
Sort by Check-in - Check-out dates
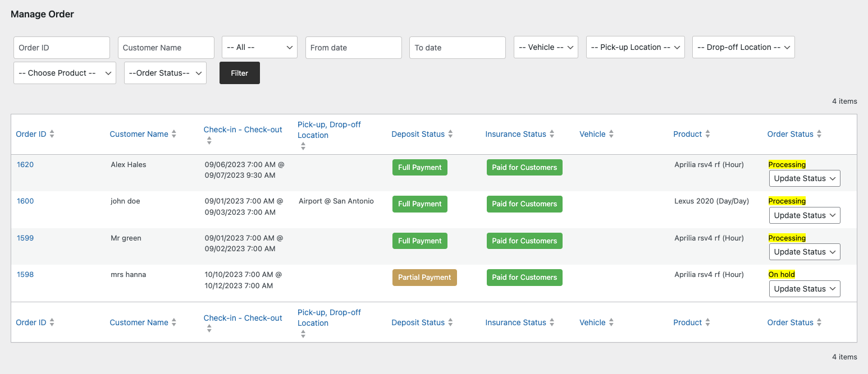tap(243, 130)
